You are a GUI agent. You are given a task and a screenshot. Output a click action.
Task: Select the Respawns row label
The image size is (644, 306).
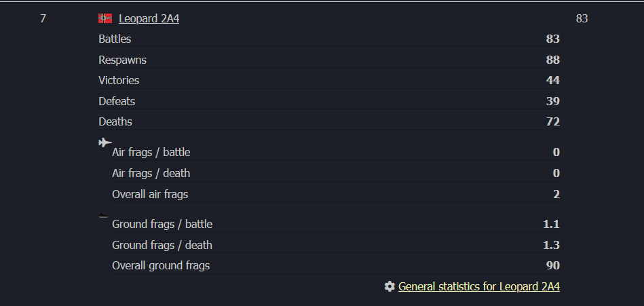pyautogui.click(x=122, y=60)
